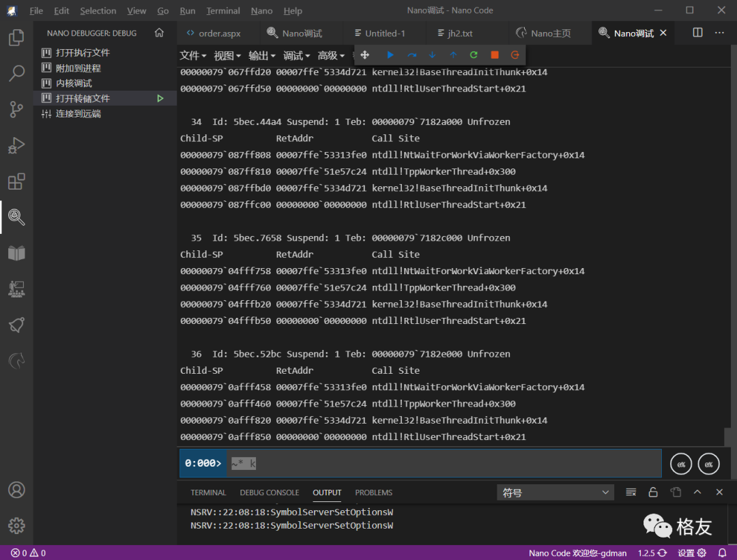
Task: Open the 视图 dropdown menu
Action: click(227, 55)
